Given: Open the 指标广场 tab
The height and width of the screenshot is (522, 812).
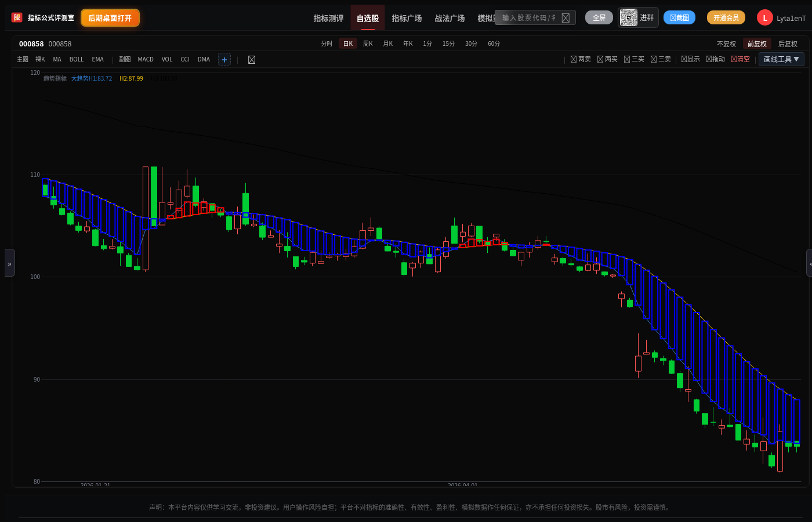Looking at the screenshot, I should pyautogui.click(x=407, y=18).
